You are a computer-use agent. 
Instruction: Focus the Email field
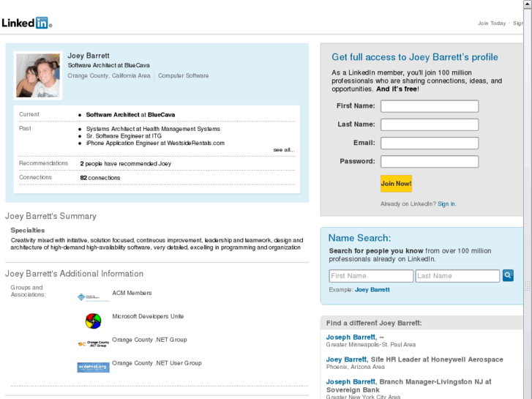[430, 143]
